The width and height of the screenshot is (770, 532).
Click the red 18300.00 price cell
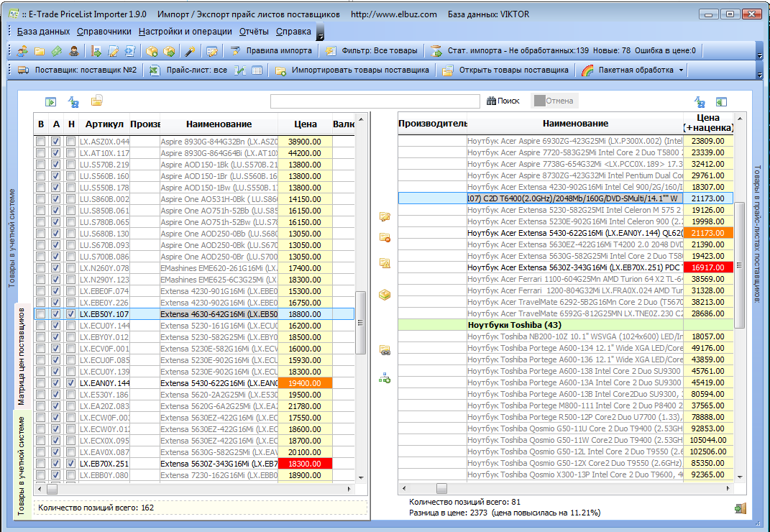pos(305,464)
